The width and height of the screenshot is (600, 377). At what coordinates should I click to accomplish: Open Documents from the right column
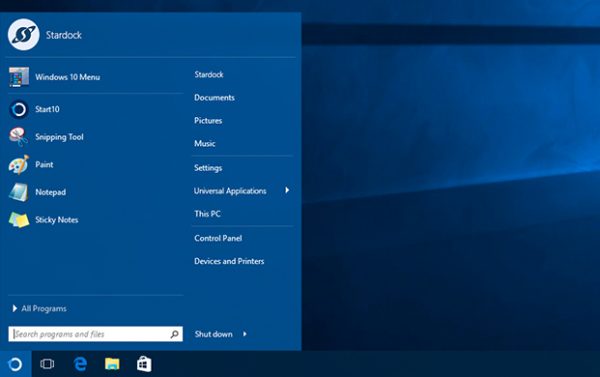[x=214, y=98]
